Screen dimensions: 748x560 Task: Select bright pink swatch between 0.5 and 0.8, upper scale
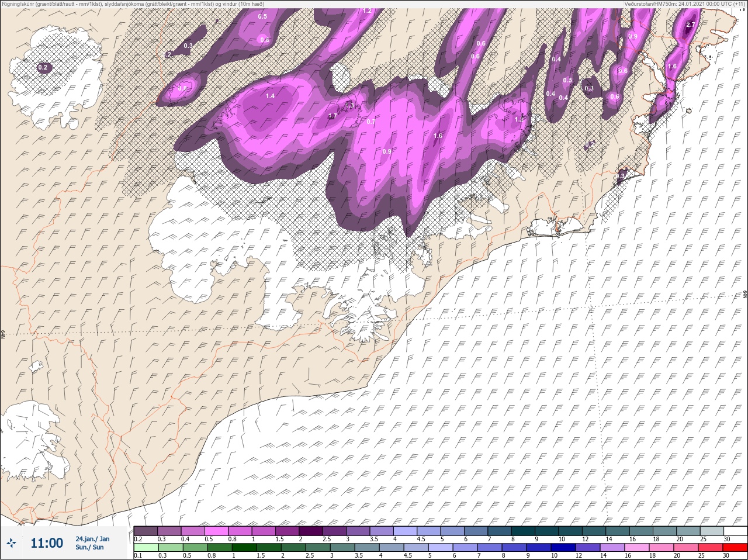point(217,531)
